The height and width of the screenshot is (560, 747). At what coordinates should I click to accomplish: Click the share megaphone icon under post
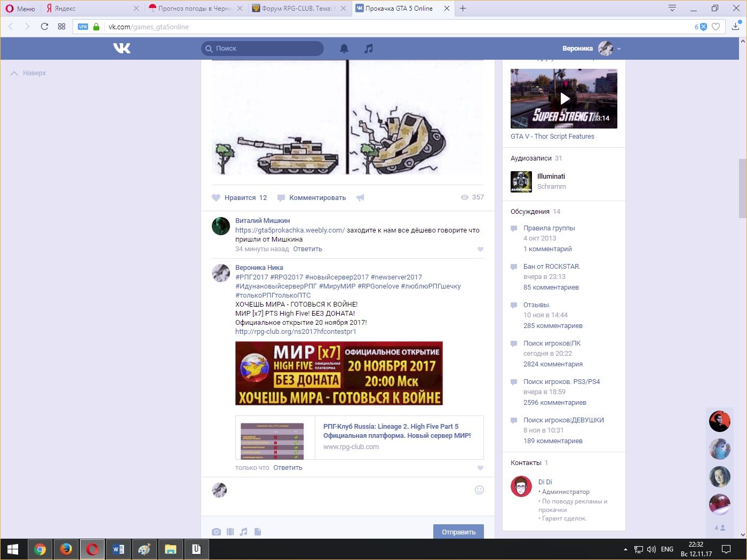360,198
